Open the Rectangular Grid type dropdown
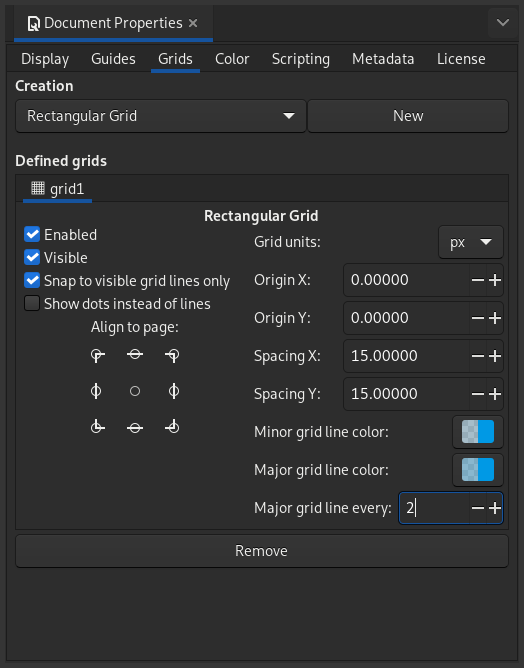The height and width of the screenshot is (668, 524). 161,116
